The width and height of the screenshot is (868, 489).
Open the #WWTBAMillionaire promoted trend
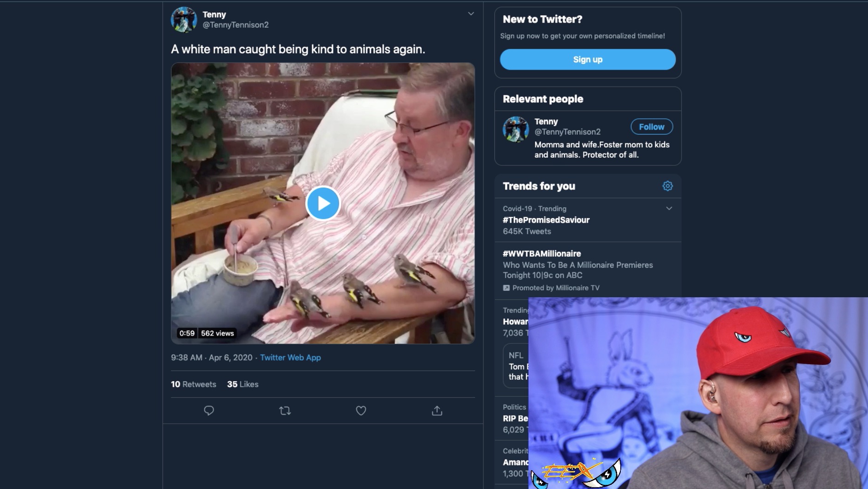(x=542, y=254)
